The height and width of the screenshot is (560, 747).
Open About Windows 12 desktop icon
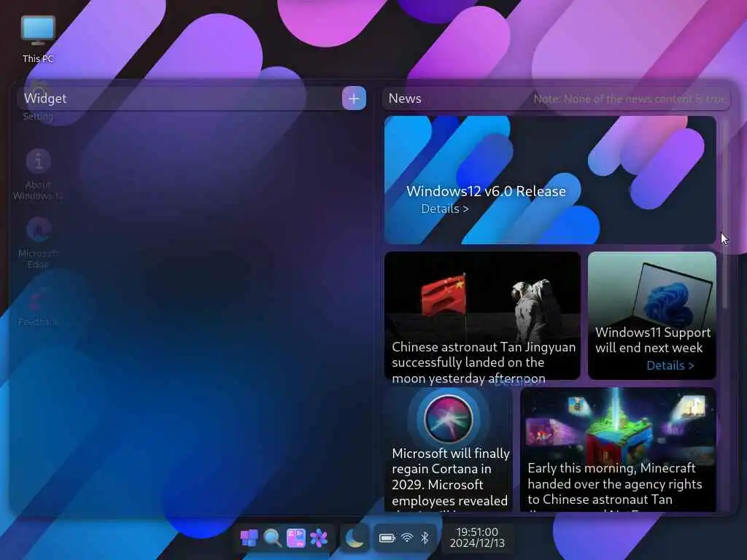38,174
